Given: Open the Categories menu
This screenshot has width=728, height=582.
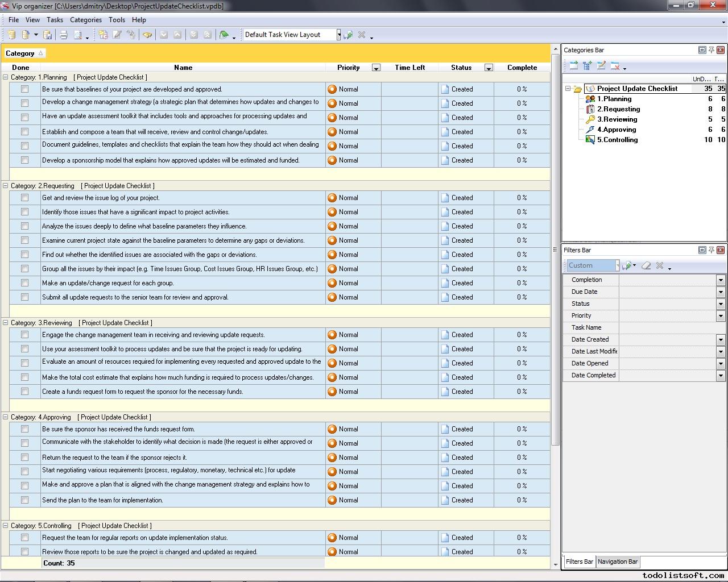Looking at the screenshot, I should 85,19.
